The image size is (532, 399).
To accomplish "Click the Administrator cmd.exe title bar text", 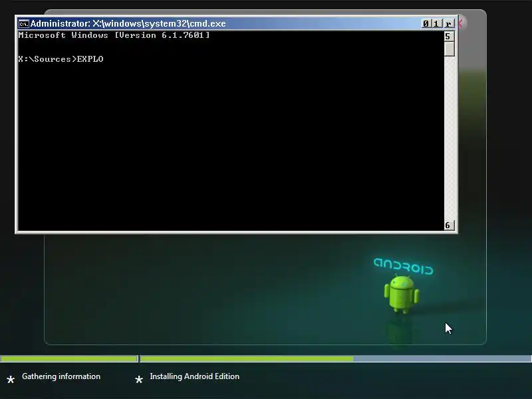I will [x=128, y=23].
